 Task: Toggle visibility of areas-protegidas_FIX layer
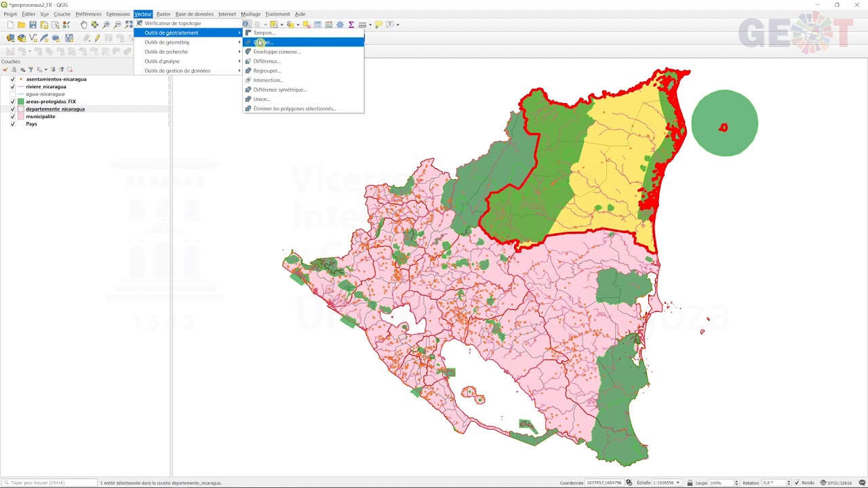click(x=12, y=102)
